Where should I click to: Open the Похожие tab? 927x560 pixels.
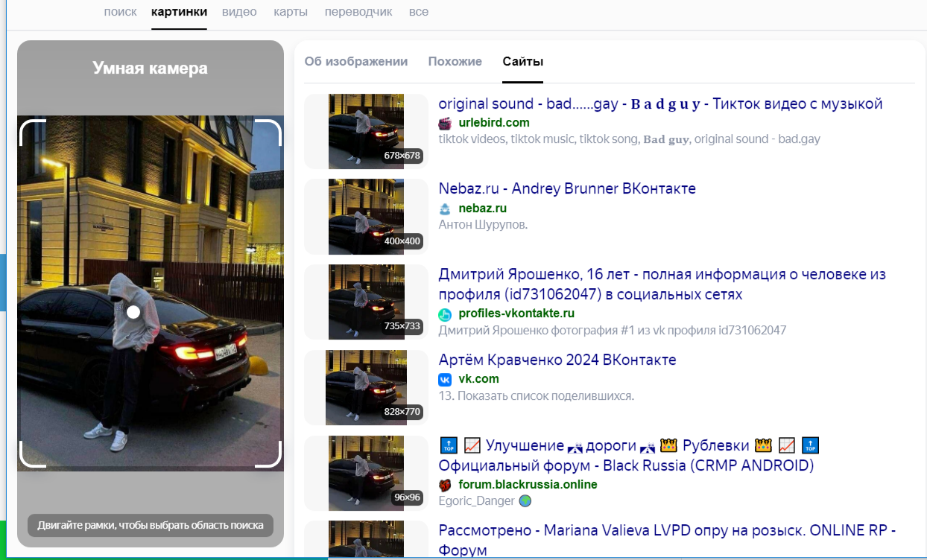coord(455,62)
